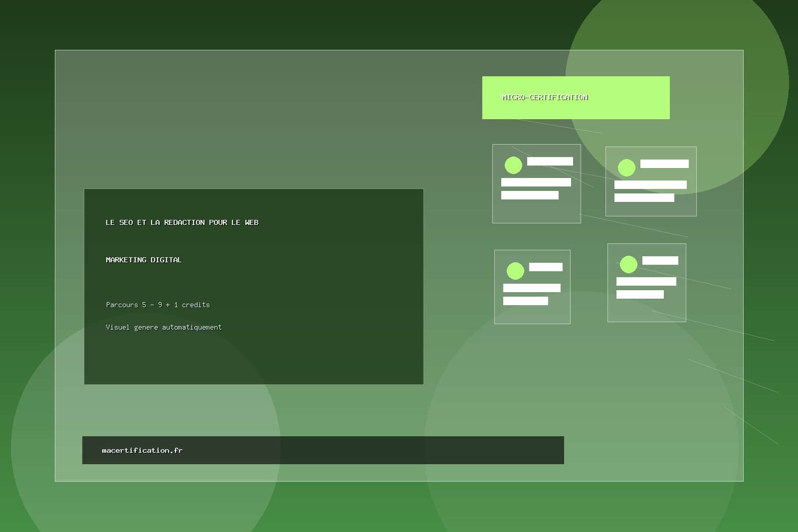Click the green circle in the lower-right card
Viewport: 798px width, 532px height.
tap(628, 264)
